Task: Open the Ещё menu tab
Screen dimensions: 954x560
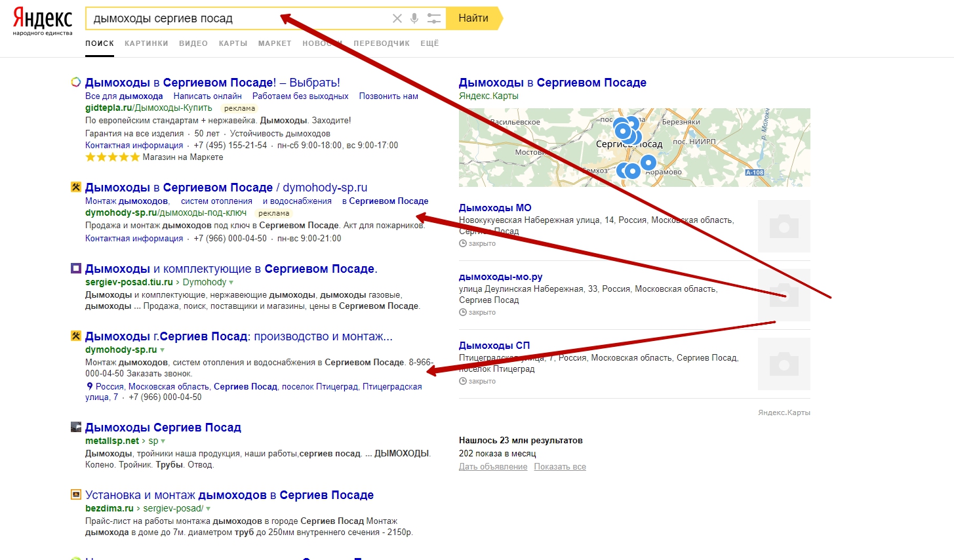Action: 429,43
